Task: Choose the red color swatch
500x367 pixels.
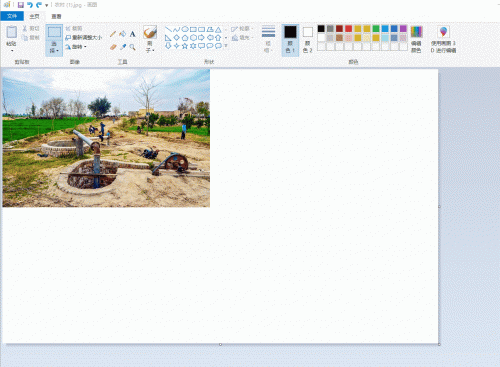Action: click(348, 29)
